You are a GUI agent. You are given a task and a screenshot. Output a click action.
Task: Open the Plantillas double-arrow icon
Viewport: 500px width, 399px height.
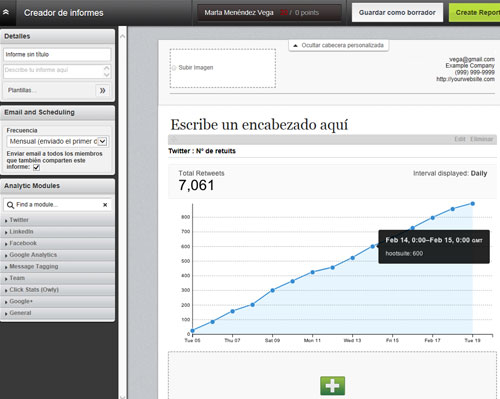click(103, 90)
